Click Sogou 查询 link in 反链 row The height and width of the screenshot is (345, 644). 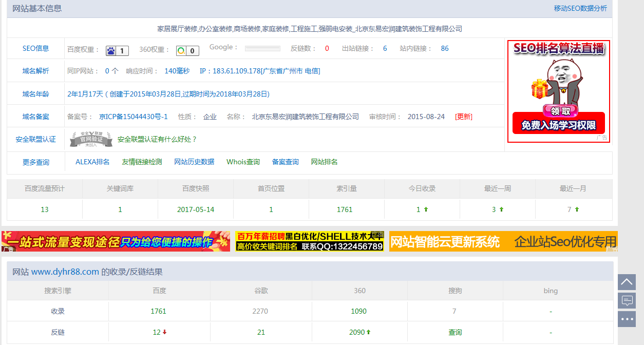[x=455, y=332]
